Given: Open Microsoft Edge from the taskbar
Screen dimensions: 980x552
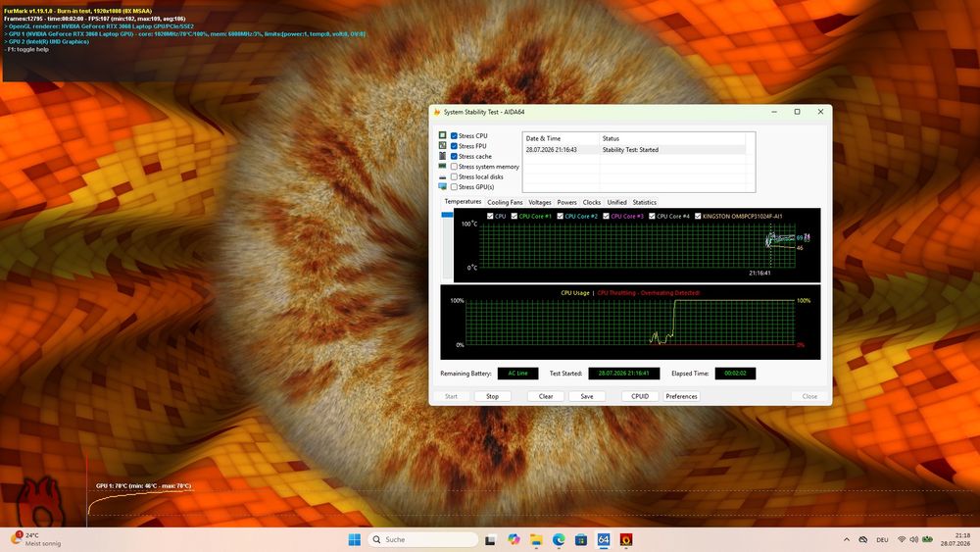Looking at the screenshot, I should pyautogui.click(x=559, y=539).
